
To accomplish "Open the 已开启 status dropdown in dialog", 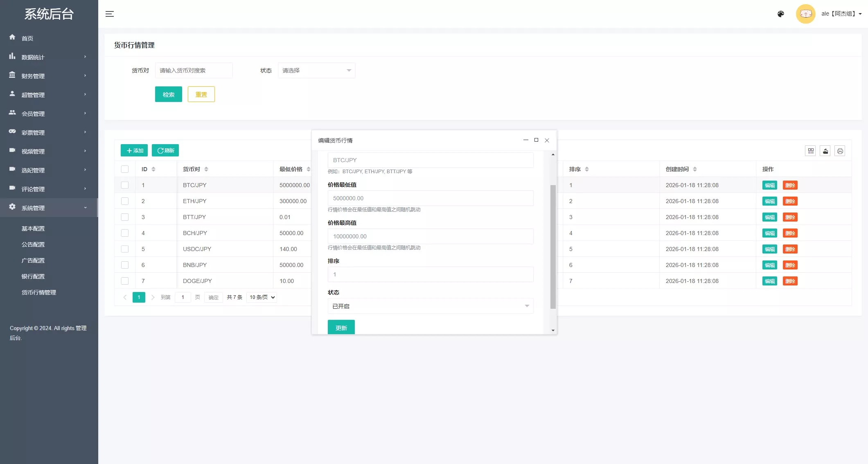I will [430, 306].
